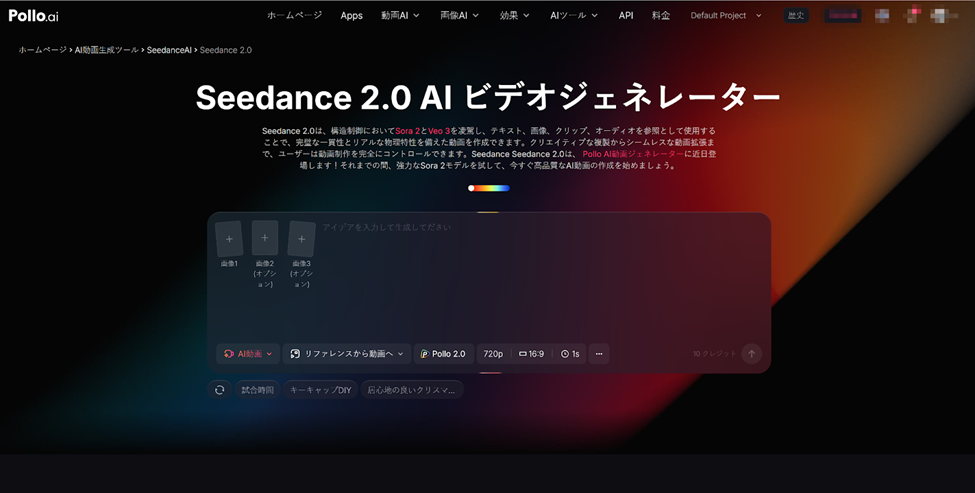Click the Seedance 2.0 AI ビデオジェネレーター heading
The width and height of the screenshot is (975, 493).
[488, 98]
